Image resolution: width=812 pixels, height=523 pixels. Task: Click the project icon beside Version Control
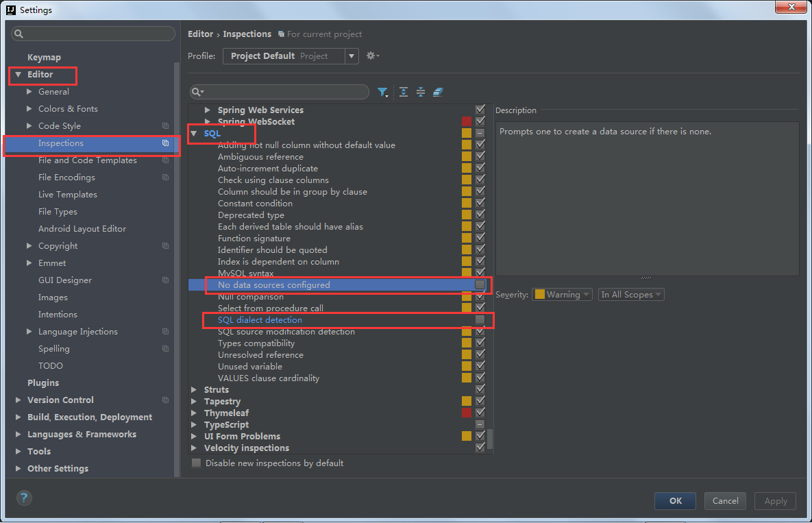pyautogui.click(x=166, y=400)
